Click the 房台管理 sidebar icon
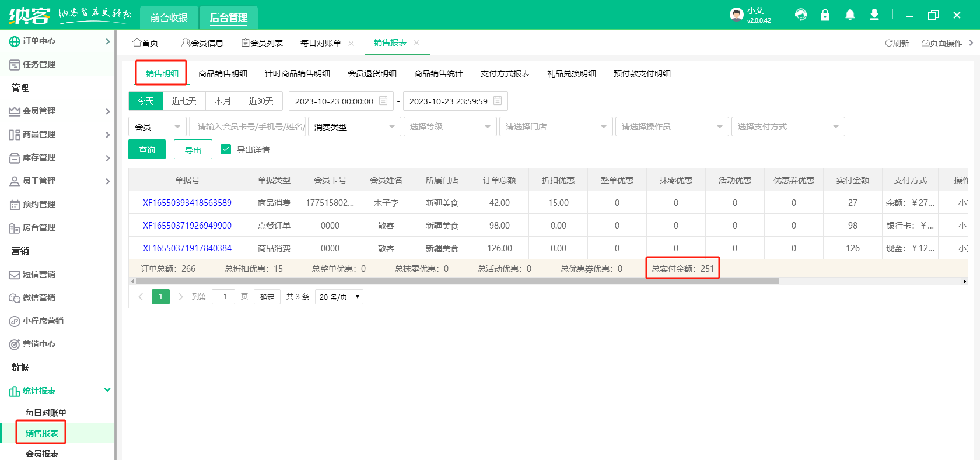The height and width of the screenshot is (460, 980). coord(15,228)
